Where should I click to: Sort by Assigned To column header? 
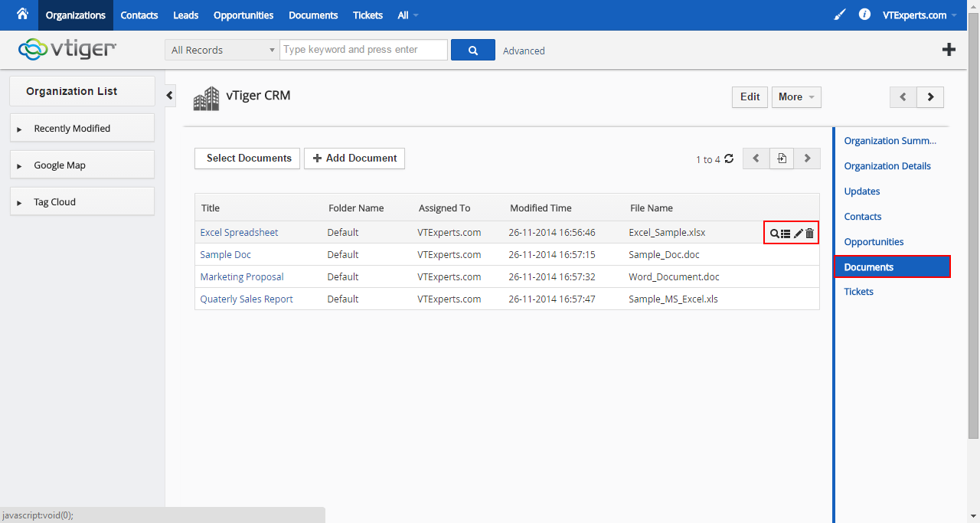click(x=445, y=208)
